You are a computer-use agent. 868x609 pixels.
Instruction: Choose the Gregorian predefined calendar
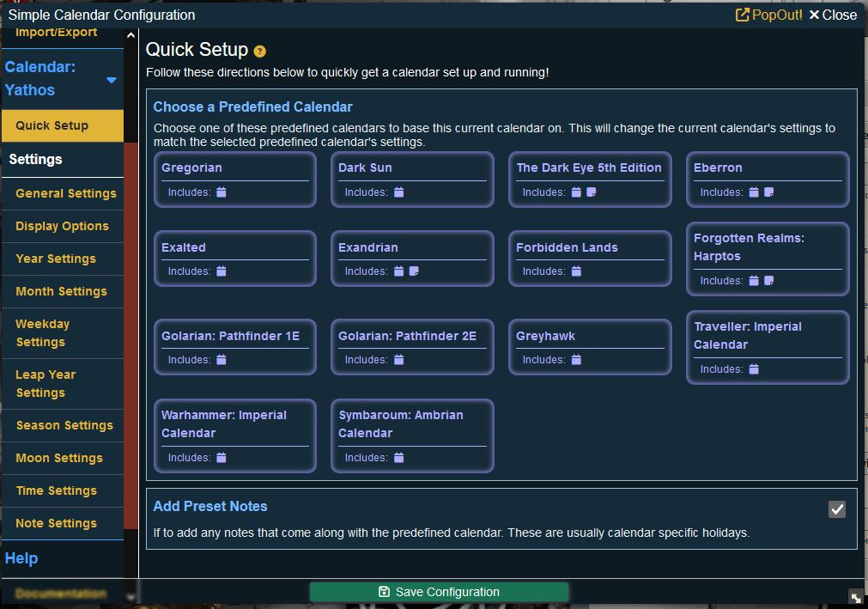pyautogui.click(x=235, y=180)
